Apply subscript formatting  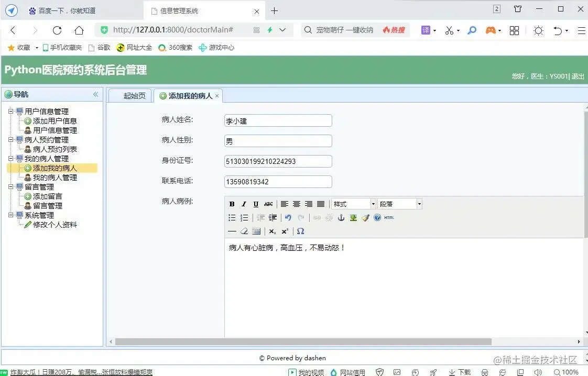272,231
